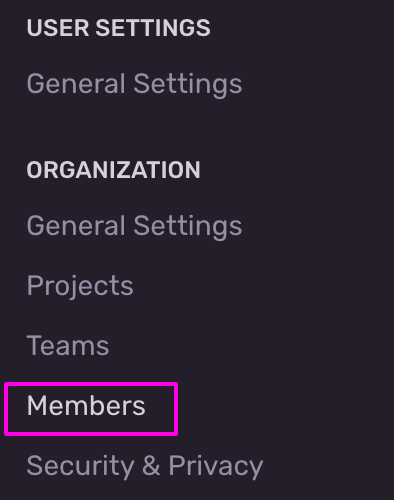Go to the Projects settings page

80,286
